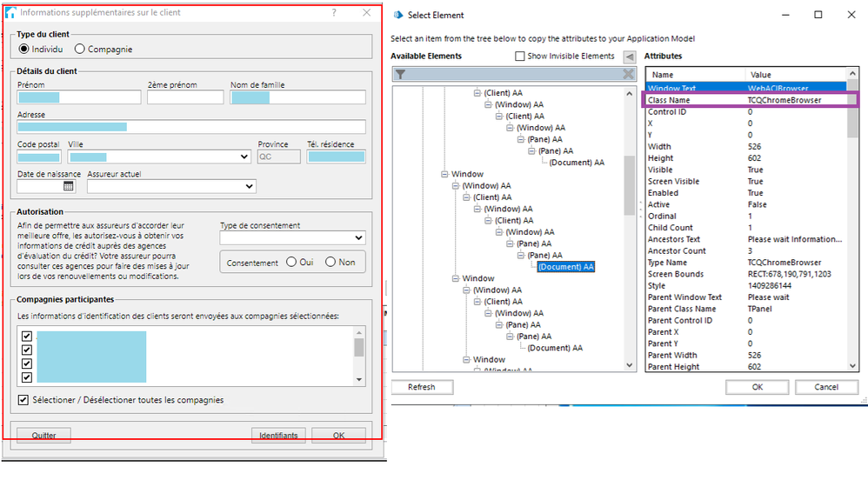Click the help question mark in client dialog
The height and width of the screenshot is (487, 868).
pos(334,13)
